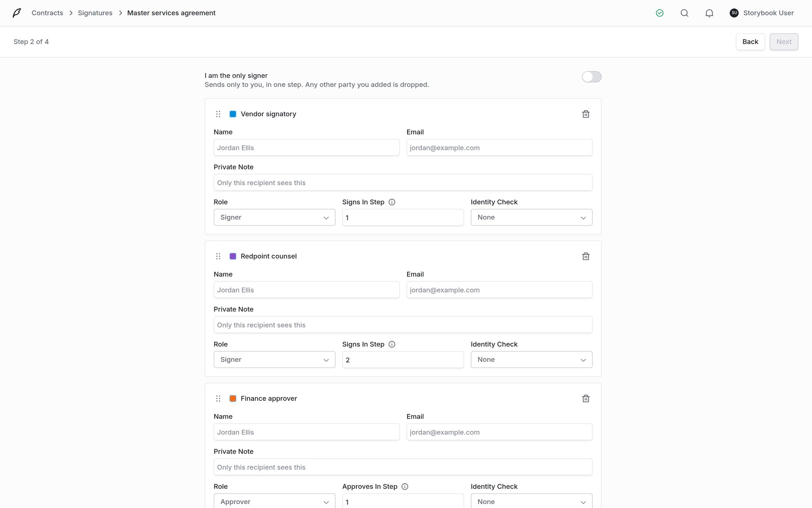
Task: Open Role dropdown for Finance approver
Action: pos(274,501)
